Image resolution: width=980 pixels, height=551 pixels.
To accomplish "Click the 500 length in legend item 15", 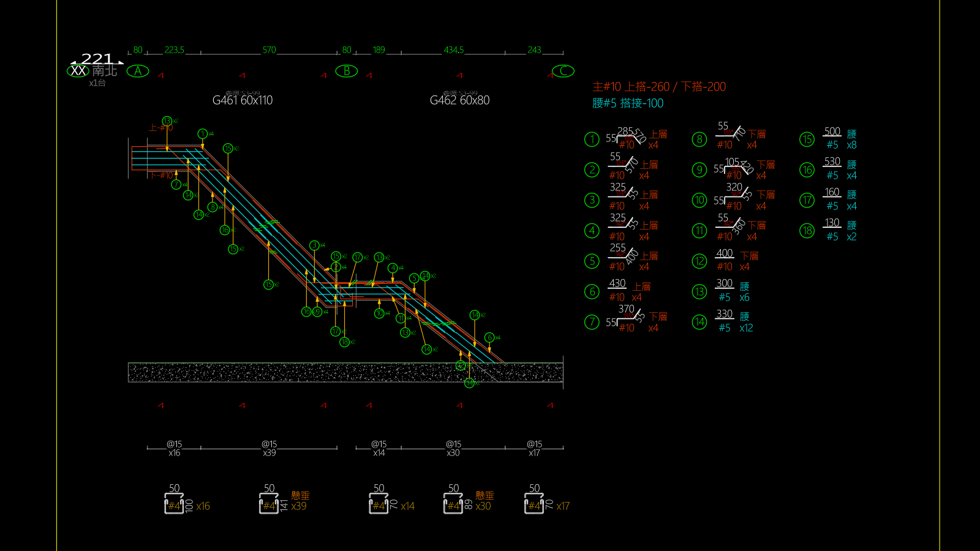I will [x=832, y=132].
